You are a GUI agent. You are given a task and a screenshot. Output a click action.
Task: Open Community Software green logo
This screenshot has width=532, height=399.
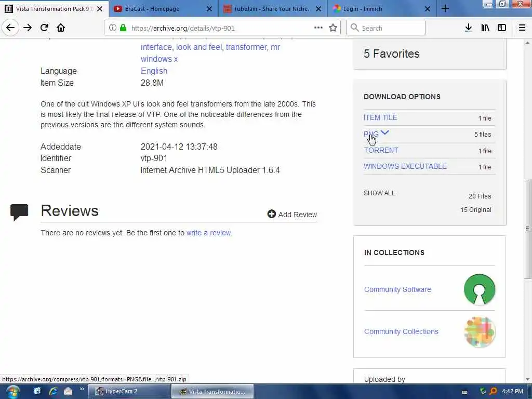[479, 289]
